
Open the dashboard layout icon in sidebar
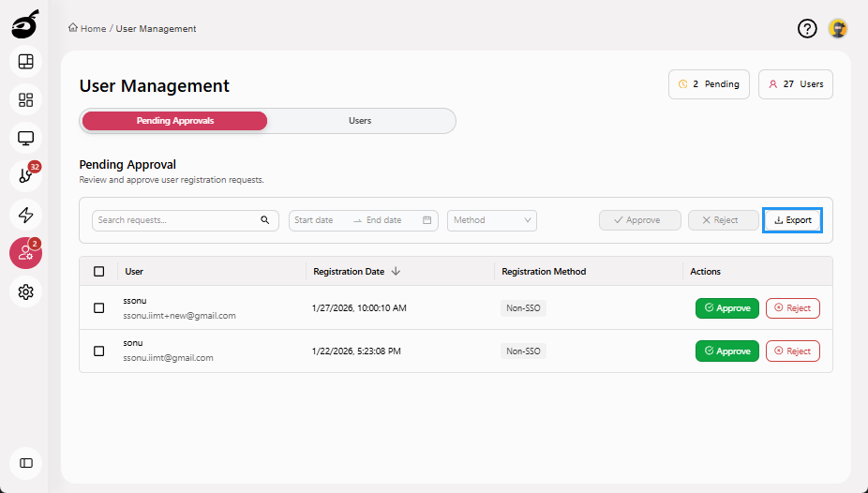coord(26,62)
